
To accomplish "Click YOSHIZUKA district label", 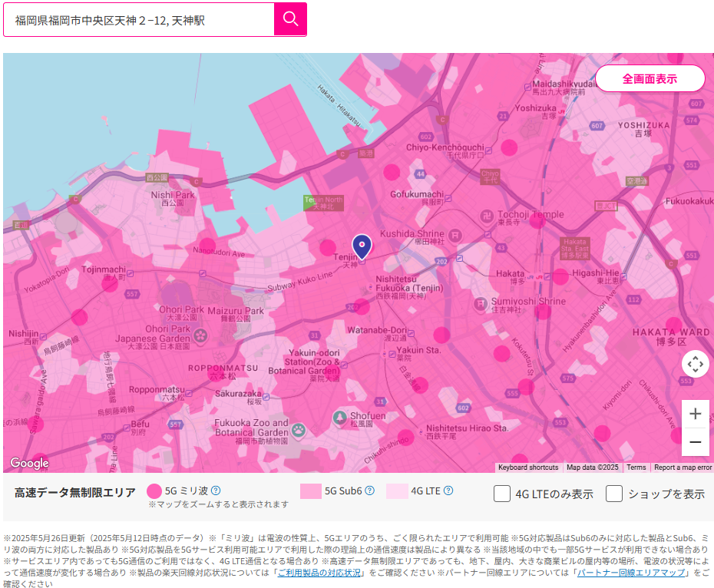I will (643, 129).
